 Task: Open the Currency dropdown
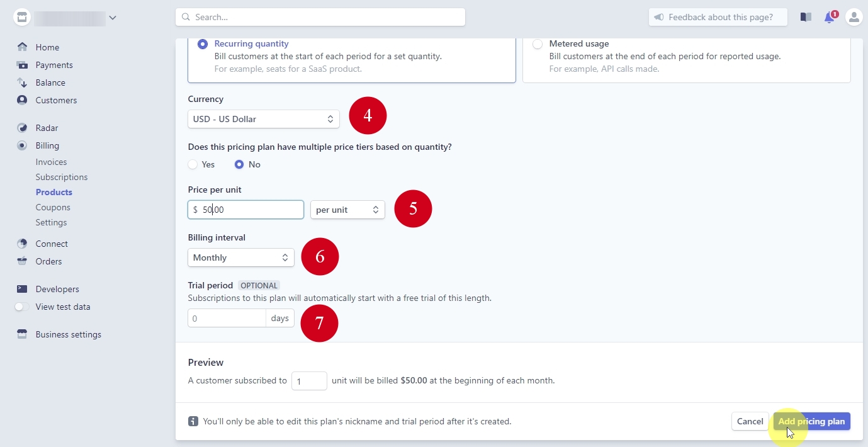click(x=263, y=119)
